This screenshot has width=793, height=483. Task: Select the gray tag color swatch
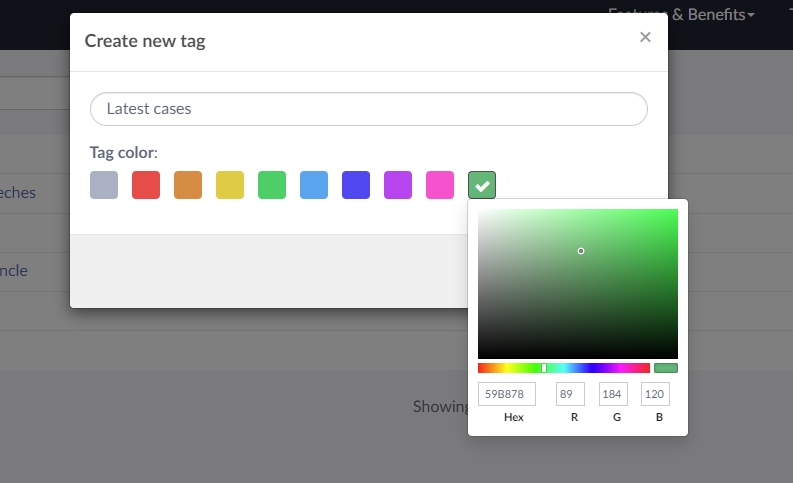point(104,185)
